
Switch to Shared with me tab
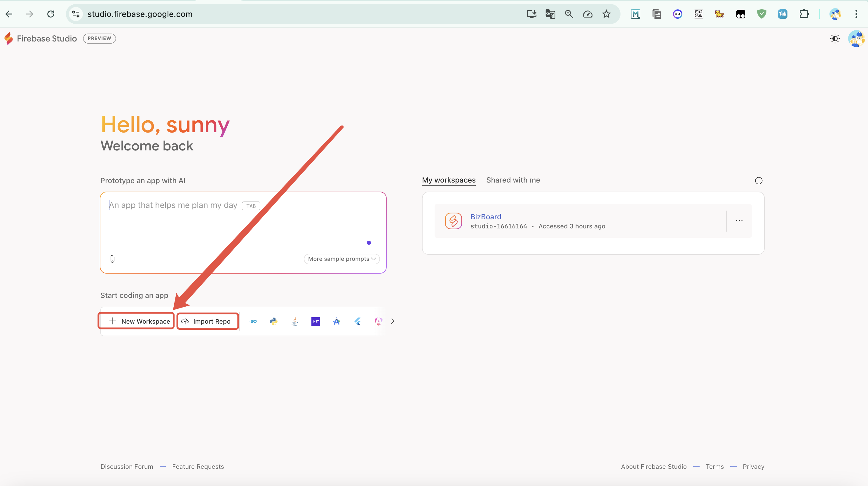pos(513,180)
